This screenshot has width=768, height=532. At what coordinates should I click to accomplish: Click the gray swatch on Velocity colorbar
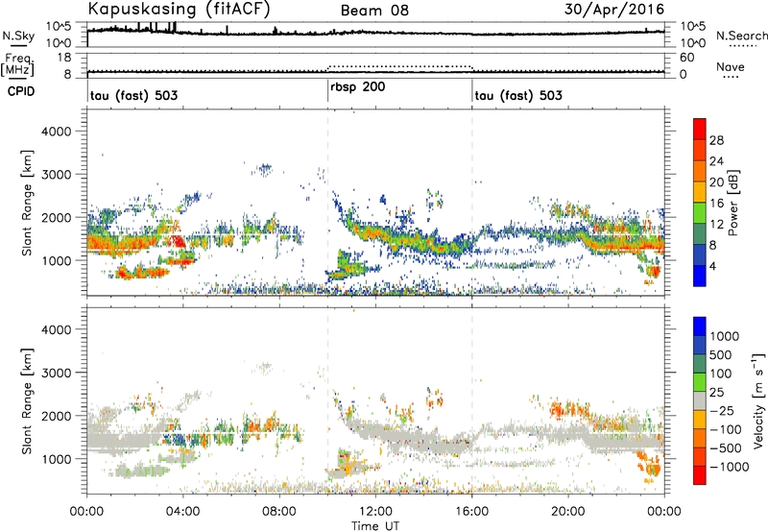point(700,400)
